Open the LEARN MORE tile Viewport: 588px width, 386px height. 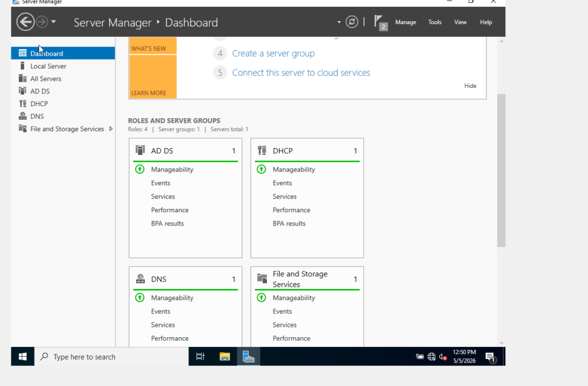pyautogui.click(x=153, y=77)
